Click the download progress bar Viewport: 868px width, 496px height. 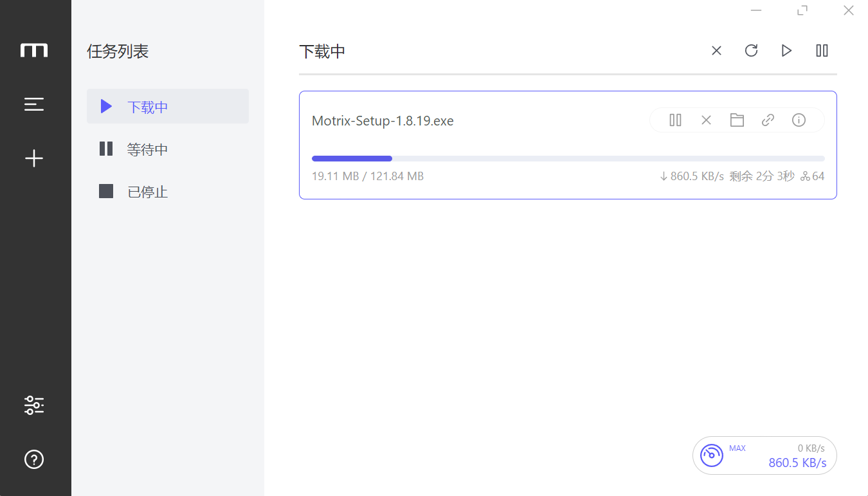(568, 158)
